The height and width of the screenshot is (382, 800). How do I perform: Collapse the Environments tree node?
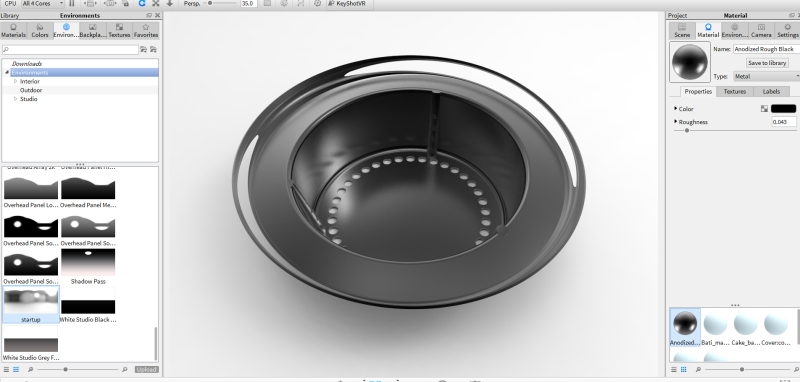click(7, 73)
